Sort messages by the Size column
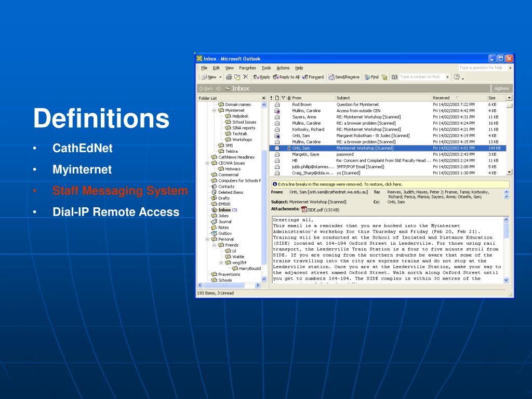 (x=496, y=98)
